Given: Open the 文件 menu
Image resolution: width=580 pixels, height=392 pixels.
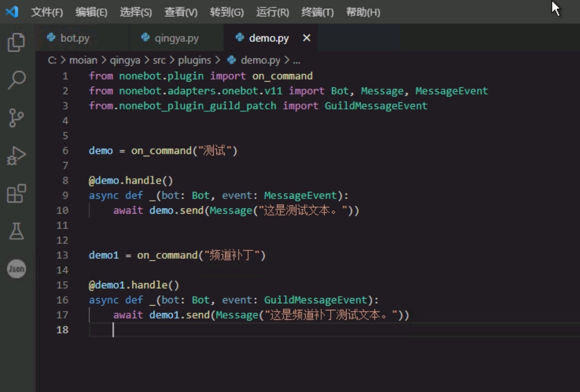Looking at the screenshot, I should [47, 13].
